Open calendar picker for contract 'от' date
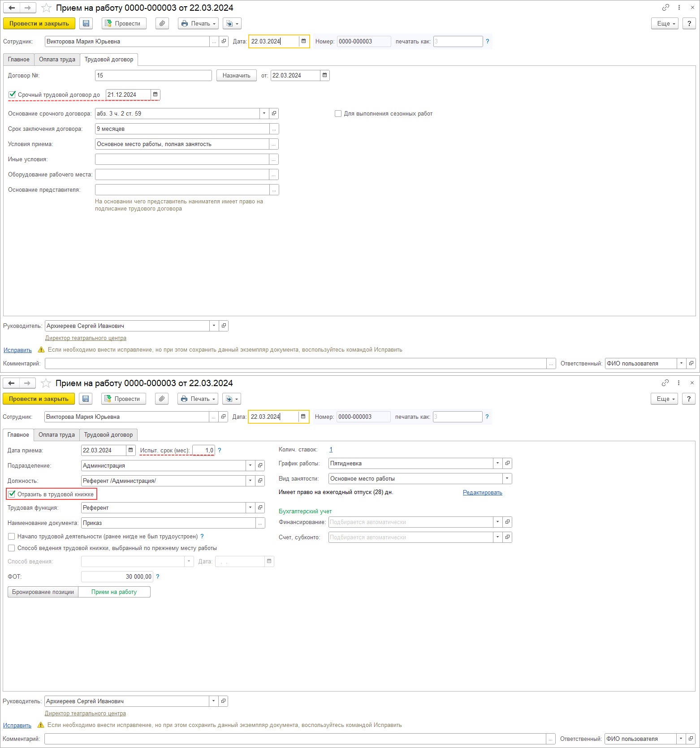Viewport: 700px width, 748px height. coord(324,75)
